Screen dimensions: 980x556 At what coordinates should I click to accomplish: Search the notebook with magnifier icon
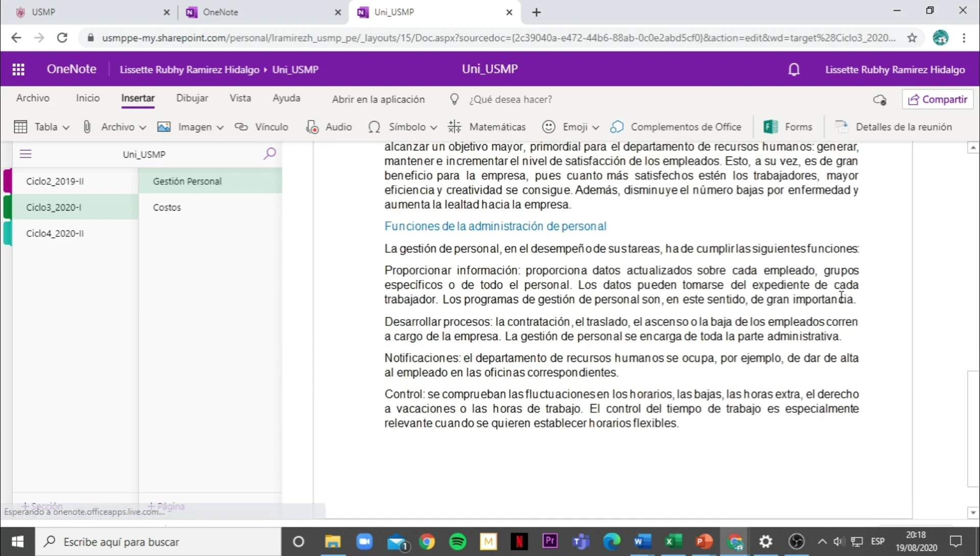pyautogui.click(x=269, y=154)
